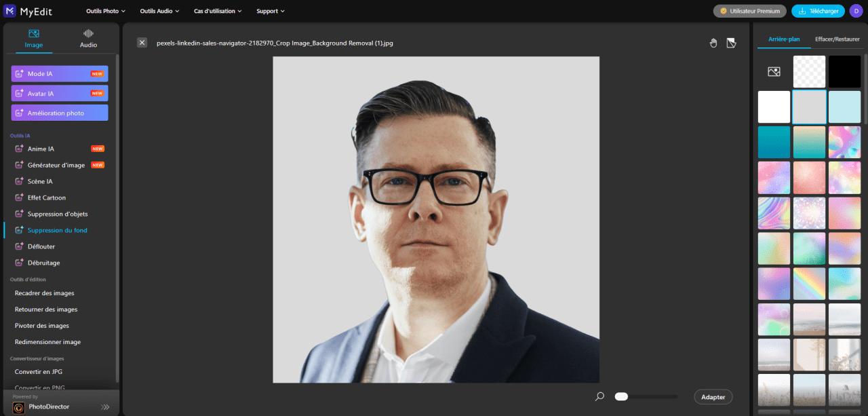Select Amélioration photo

(x=59, y=112)
